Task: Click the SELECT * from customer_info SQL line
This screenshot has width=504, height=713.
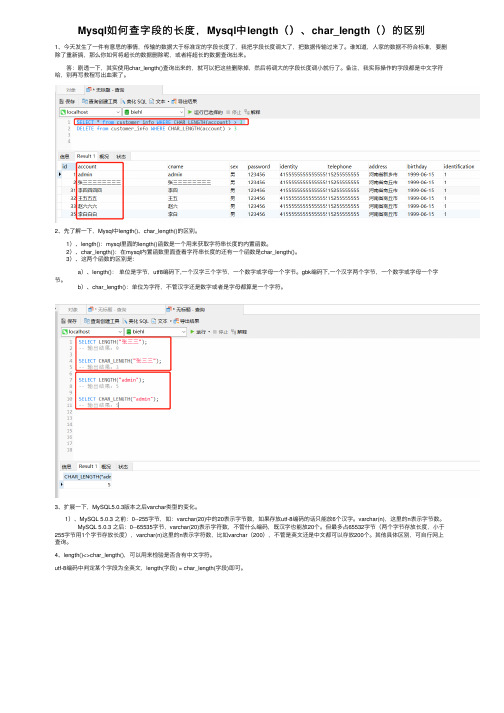Action: tap(161, 122)
